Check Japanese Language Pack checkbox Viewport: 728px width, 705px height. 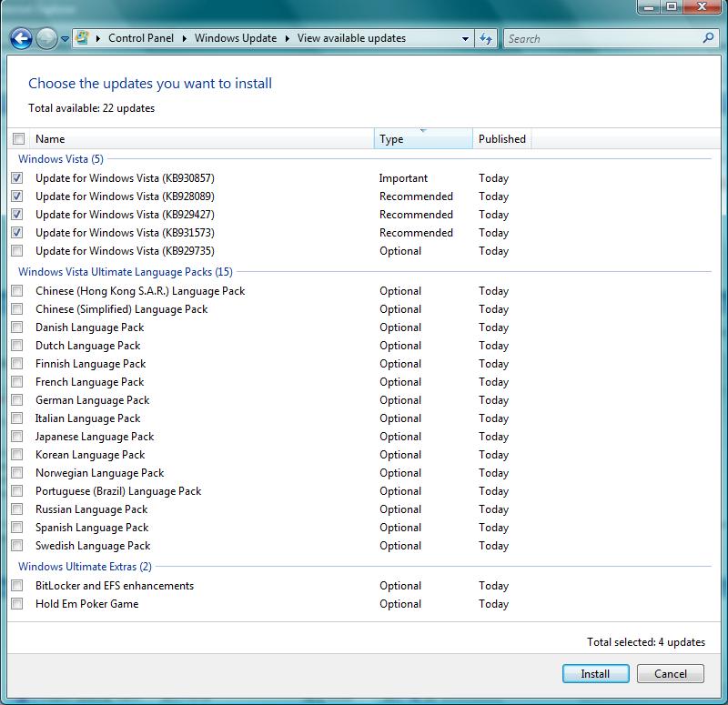(17, 437)
